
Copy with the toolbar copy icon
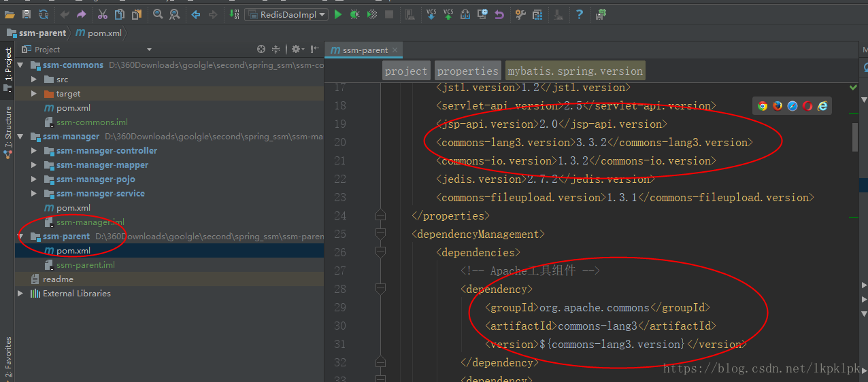(120, 14)
